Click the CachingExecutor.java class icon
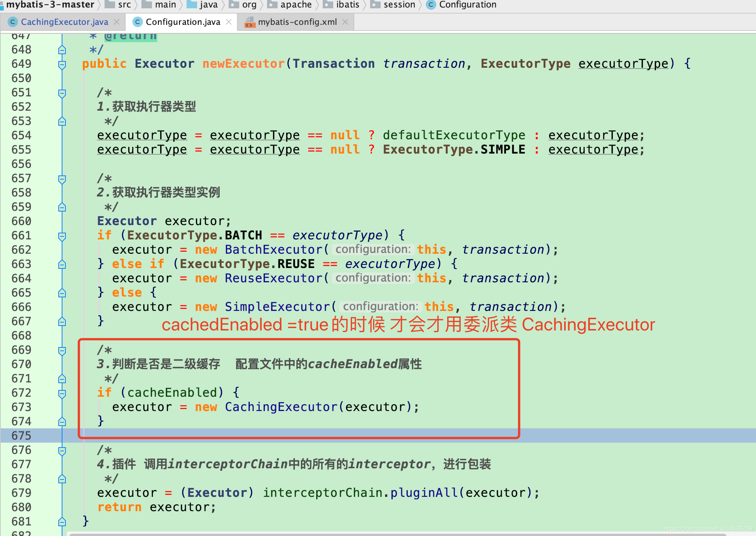756x536 pixels. [x=13, y=22]
